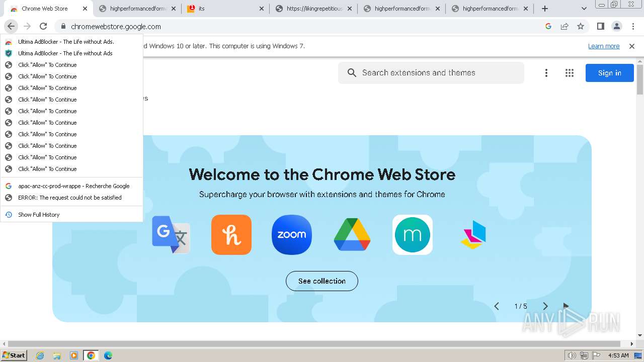
Task: Choose Show Full History
Action: click(x=71, y=215)
